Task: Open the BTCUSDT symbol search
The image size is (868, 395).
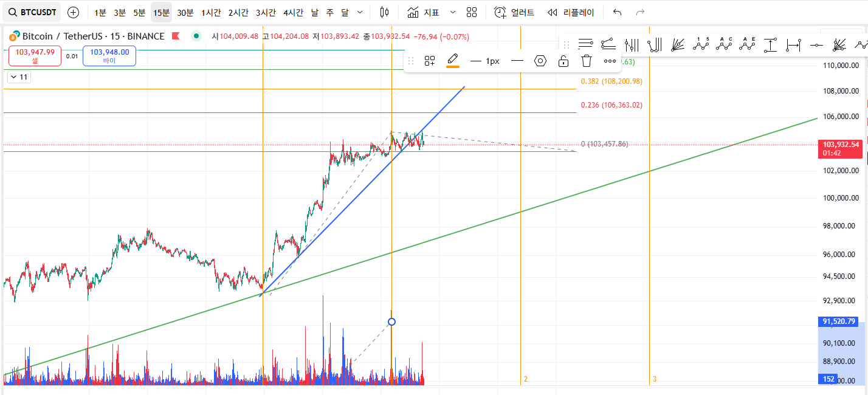Action: point(32,12)
